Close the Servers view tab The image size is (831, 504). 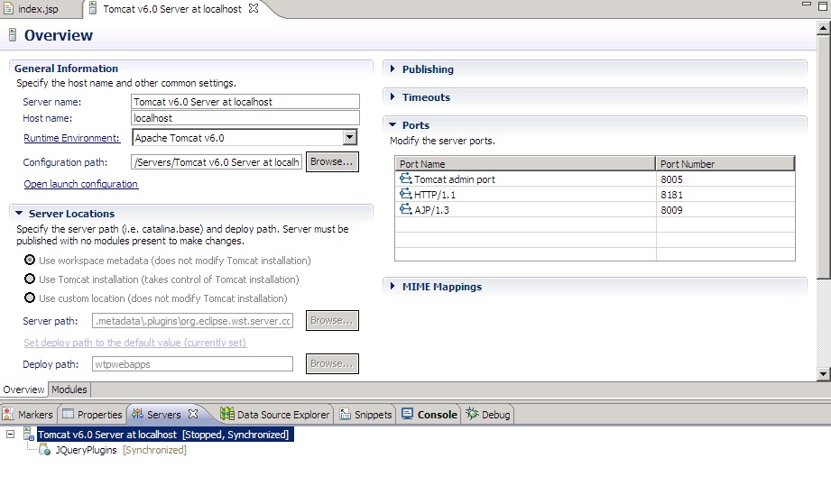[193, 414]
